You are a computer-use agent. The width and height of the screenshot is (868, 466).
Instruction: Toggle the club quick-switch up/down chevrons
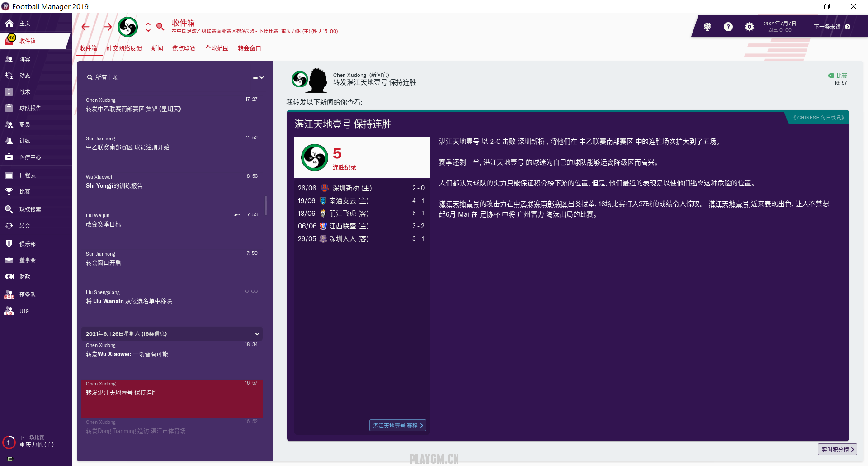pos(148,27)
